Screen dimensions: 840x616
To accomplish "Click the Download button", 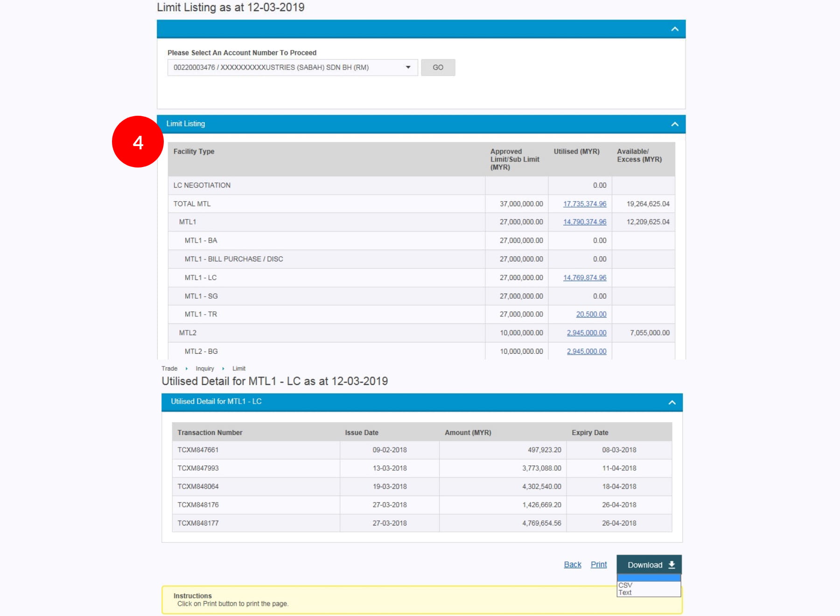I will 649,565.
